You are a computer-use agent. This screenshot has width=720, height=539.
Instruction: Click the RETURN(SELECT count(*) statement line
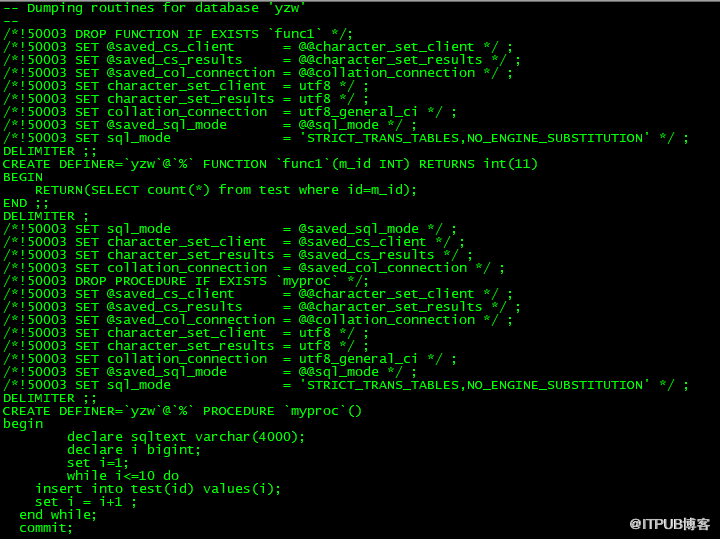[225, 190]
